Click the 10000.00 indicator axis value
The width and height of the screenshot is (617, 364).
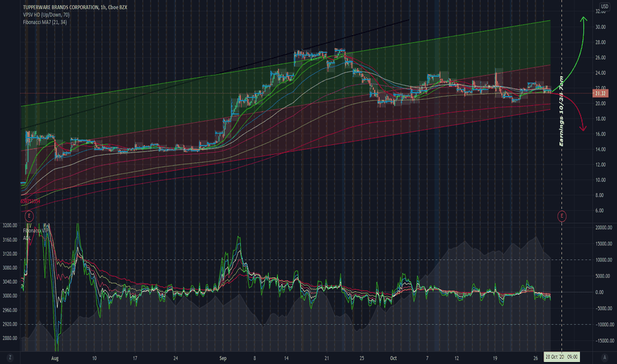pyautogui.click(x=604, y=260)
